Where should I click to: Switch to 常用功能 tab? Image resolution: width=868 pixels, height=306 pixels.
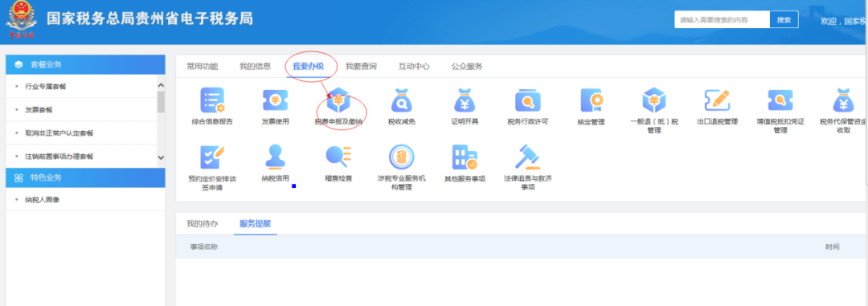202,67
